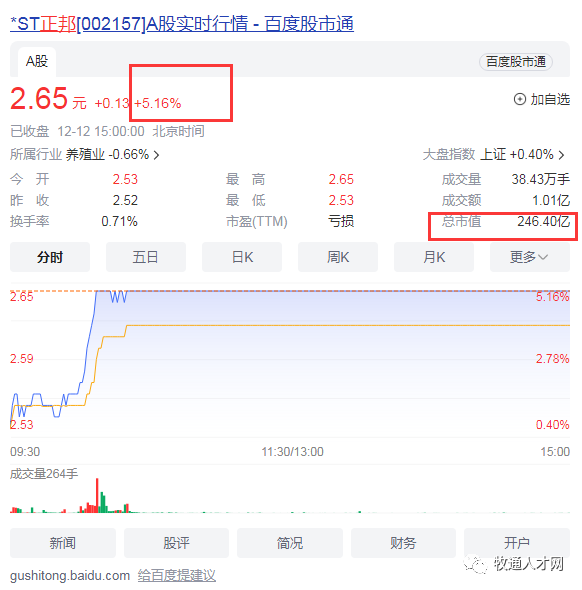Click the 成交额 1.01亿 value
Image resolution: width=582 pixels, height=590 pixels.
click(551, 201)
